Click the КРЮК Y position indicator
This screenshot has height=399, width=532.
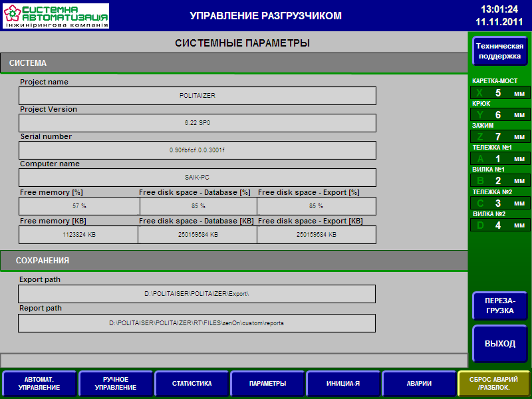coord(500,115)
